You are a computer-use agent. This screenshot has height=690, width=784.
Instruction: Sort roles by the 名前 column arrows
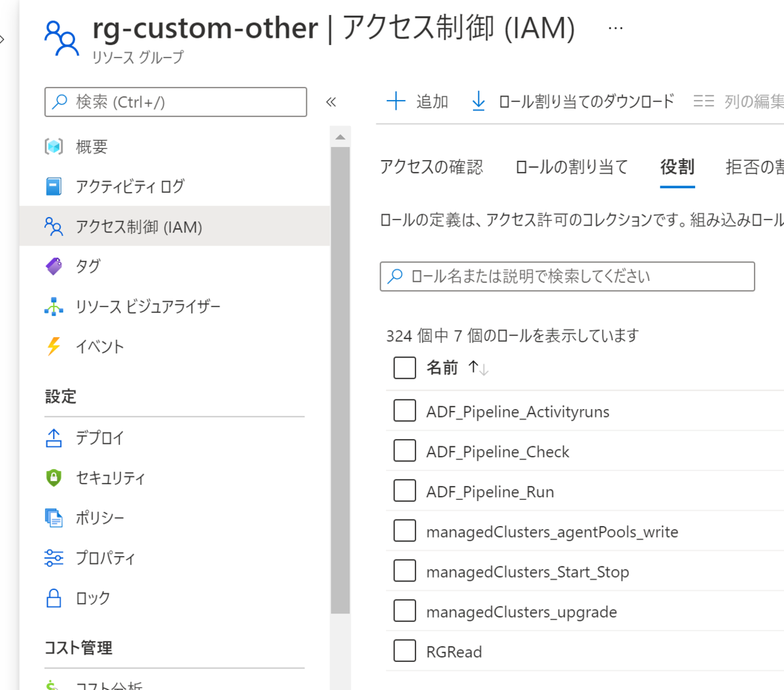478,368
